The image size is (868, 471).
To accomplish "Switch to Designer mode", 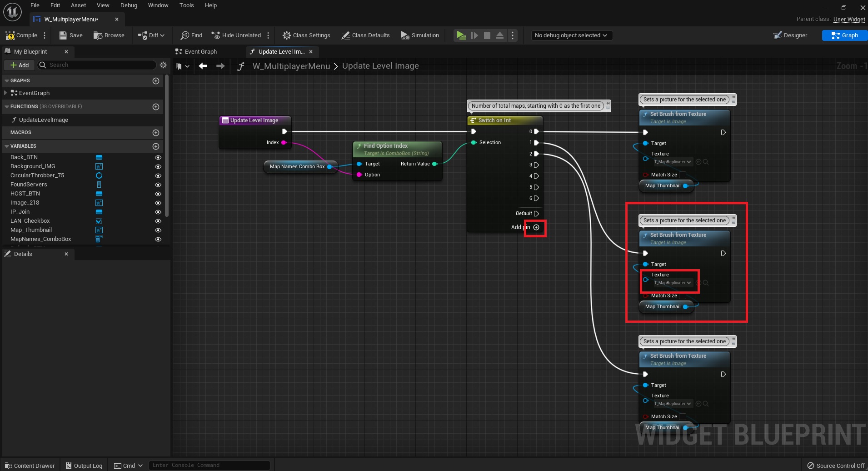I will [x=790, y=35].
